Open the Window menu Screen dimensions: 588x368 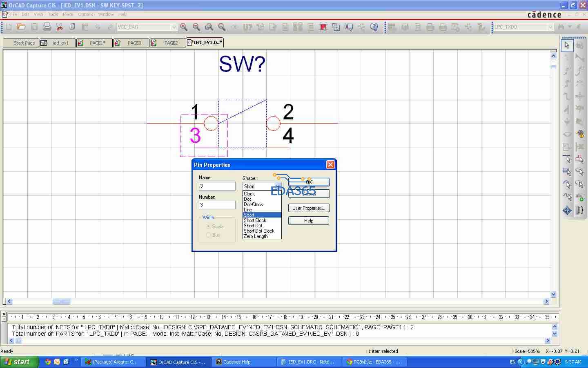tap(106, 14)
